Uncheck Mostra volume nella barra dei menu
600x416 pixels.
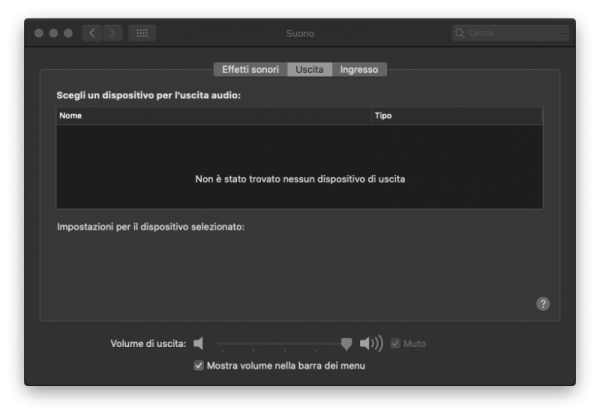199,365
